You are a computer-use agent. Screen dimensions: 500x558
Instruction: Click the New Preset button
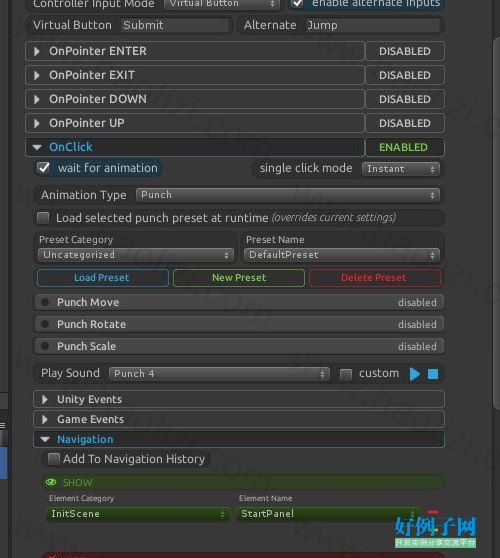(x=239, y=278)
